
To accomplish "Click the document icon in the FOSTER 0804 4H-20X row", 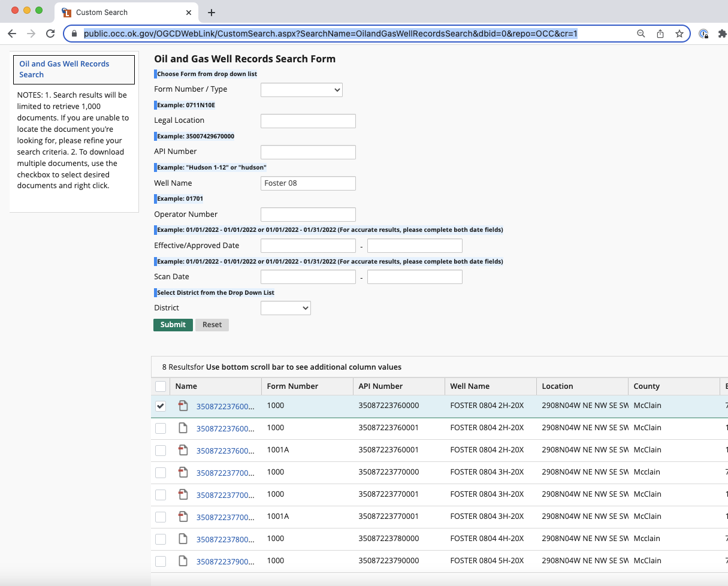I will point(183,539).
